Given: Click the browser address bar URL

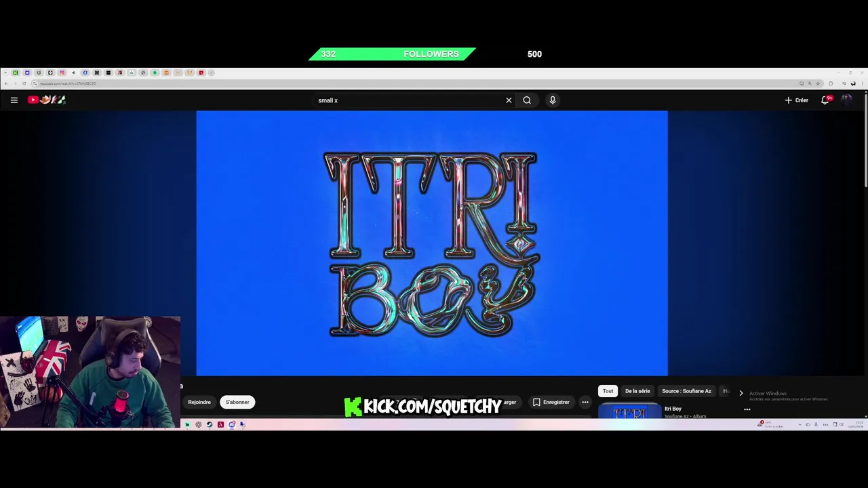Looking at the screenshot, I should point(68,83).
